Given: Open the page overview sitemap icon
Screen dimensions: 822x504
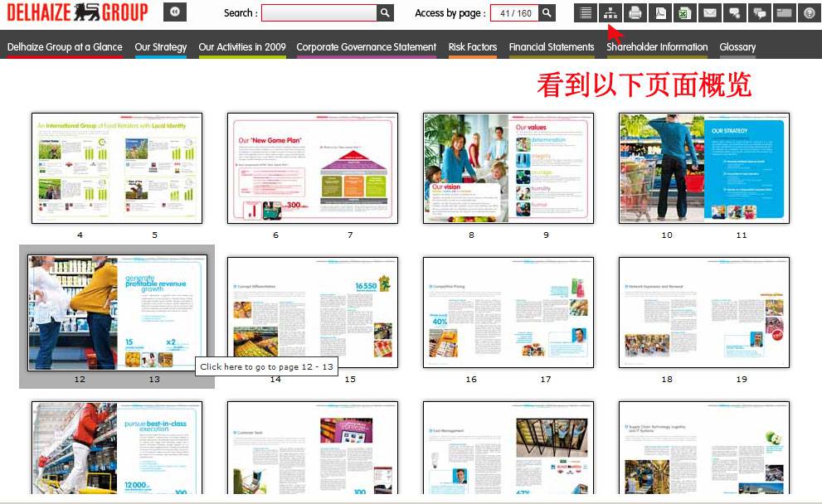Looking at the screenshot, I should [611, 12].
